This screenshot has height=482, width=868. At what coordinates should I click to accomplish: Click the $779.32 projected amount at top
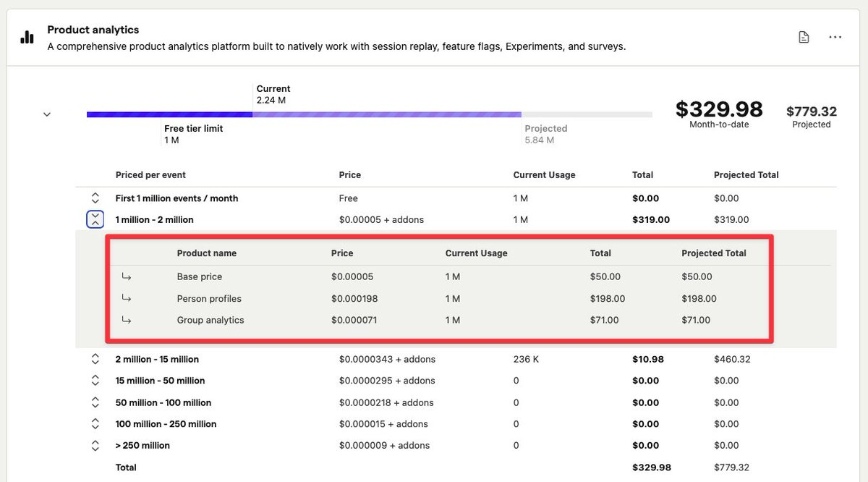pos(812,111)
